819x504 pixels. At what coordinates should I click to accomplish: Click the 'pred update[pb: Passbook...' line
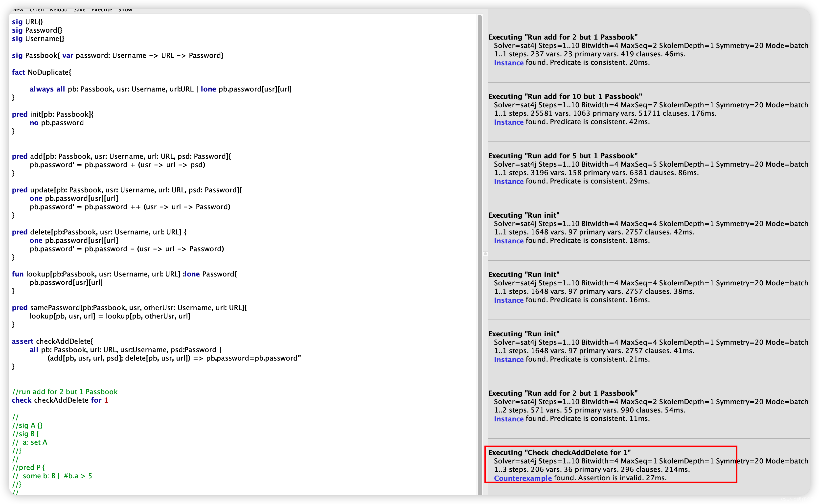coord(127,190)
